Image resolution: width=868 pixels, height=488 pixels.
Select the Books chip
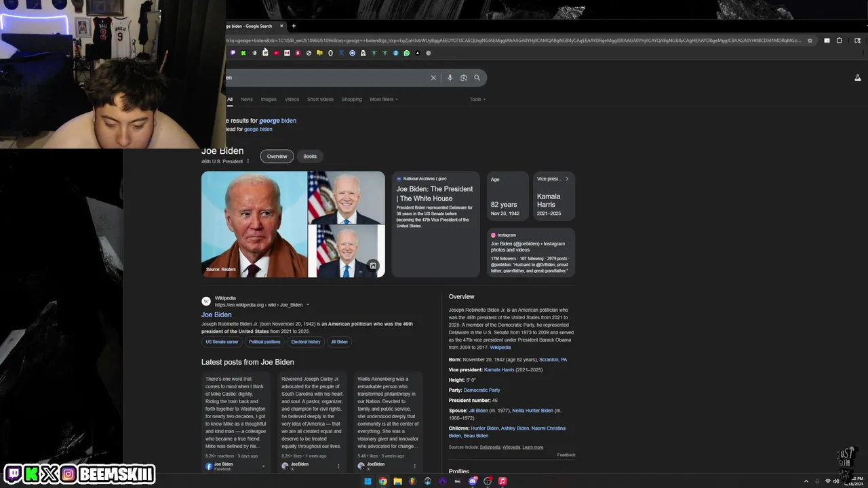click(310, 157)
